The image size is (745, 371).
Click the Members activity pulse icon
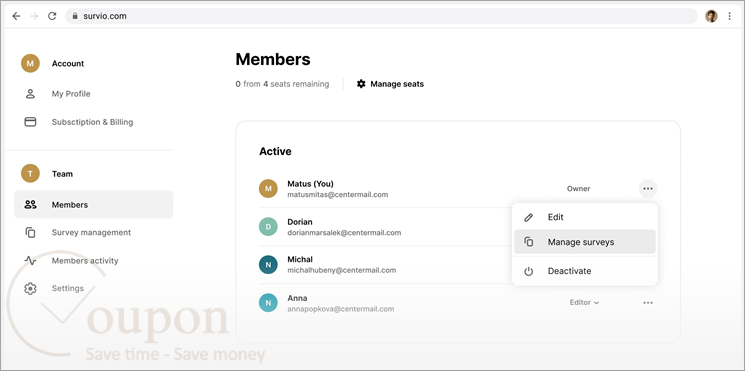[30, 260]
